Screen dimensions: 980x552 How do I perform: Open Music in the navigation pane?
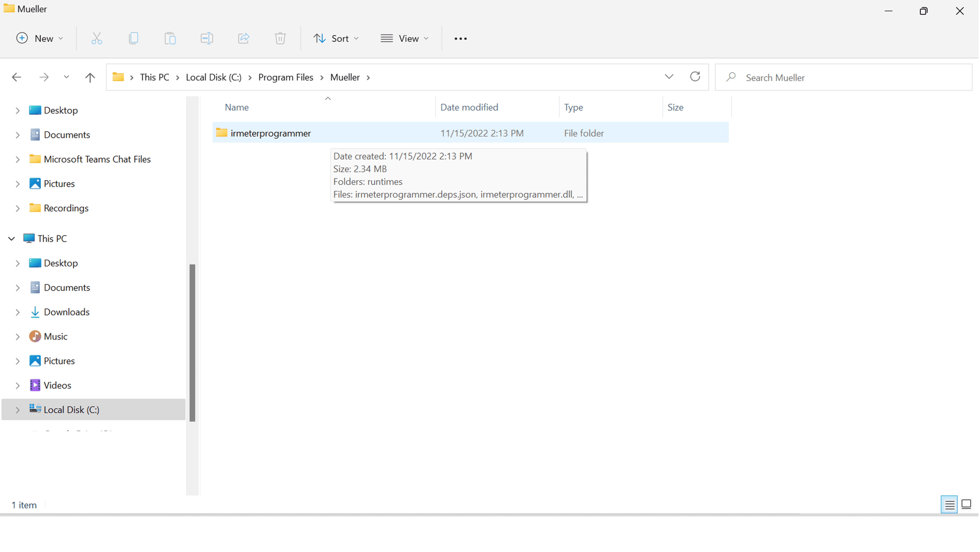point(55,337)
